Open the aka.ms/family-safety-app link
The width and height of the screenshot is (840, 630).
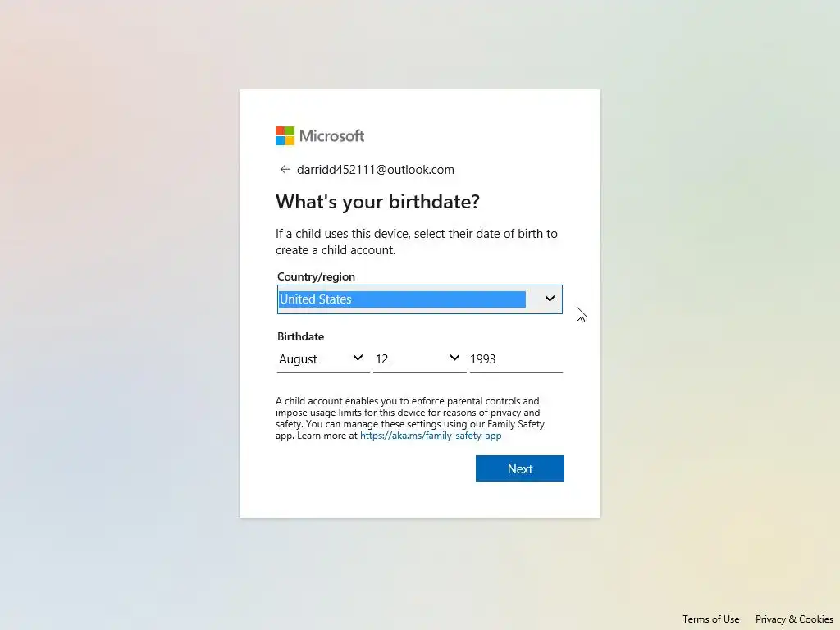pyautogui.click(x=431, y=436)
